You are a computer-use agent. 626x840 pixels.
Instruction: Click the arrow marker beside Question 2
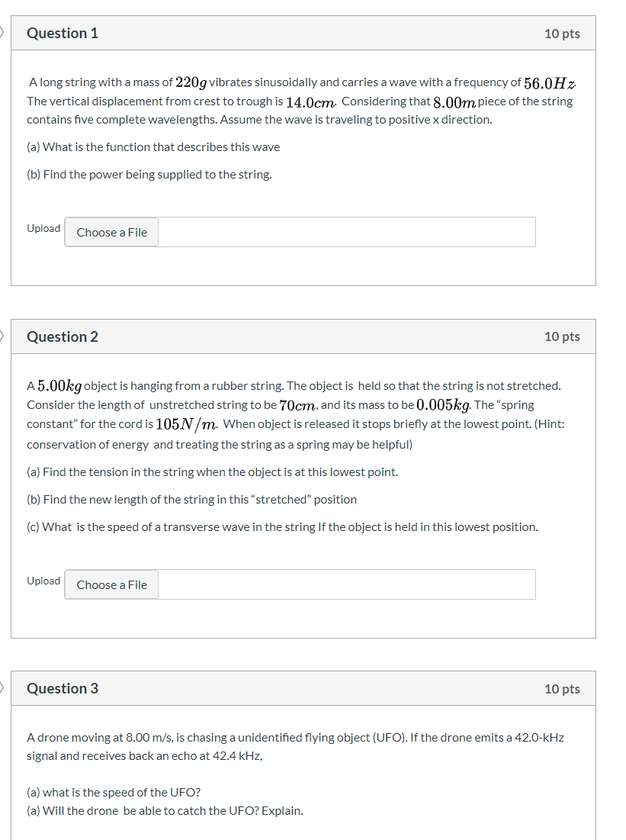point(2,336)
